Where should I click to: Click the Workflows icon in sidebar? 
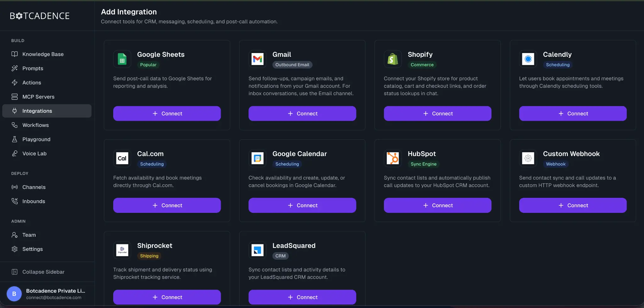(14, 125)
